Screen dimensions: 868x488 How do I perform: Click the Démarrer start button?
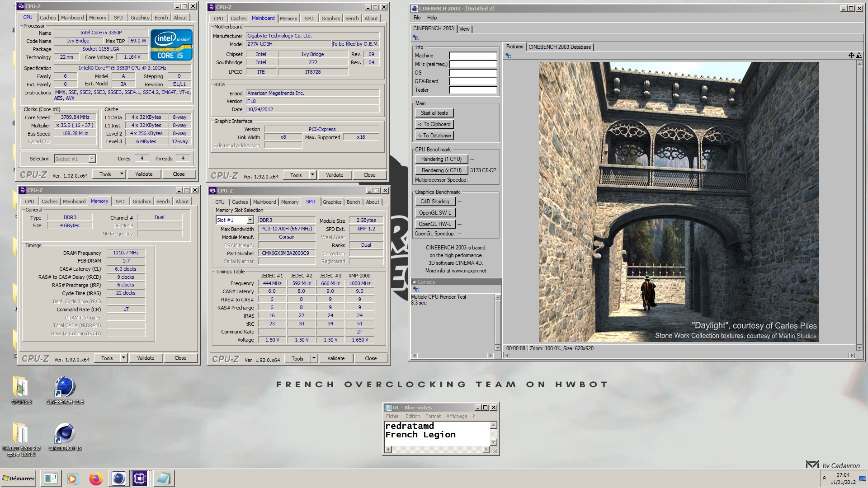coord(19,479)
